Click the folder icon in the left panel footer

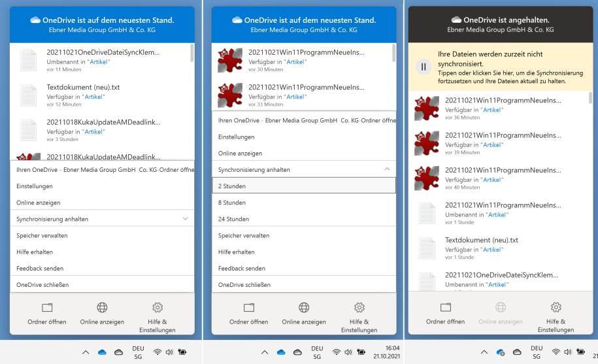coord(47,307)
